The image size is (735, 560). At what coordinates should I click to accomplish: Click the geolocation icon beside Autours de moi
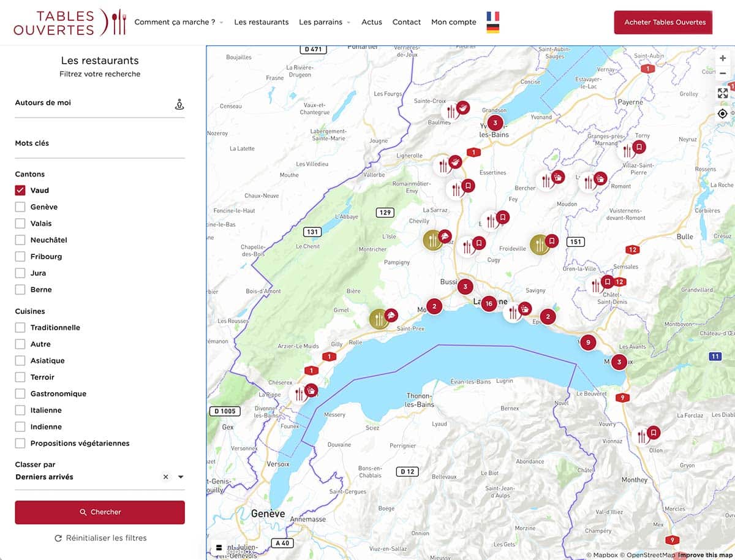pos(179,104)
